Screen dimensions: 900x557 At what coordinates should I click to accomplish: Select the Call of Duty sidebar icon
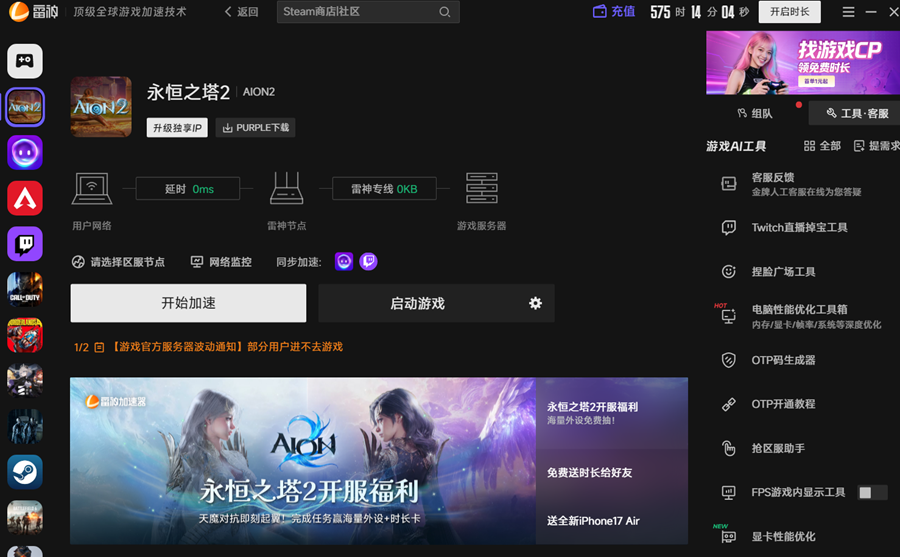(25, 288)
